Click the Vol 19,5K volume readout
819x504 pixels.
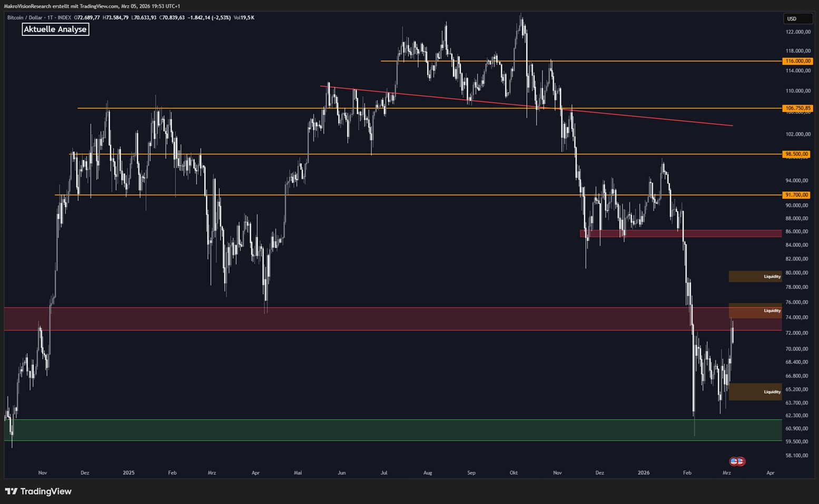[244, 18]
